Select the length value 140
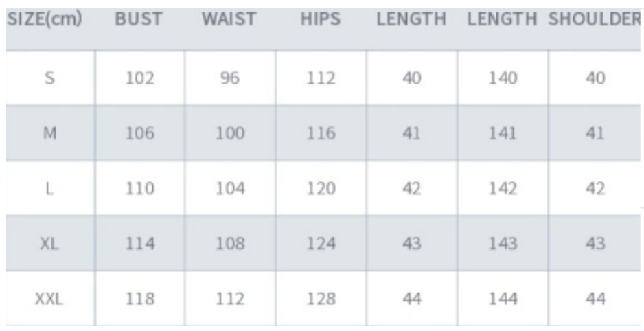Viewport: 644px width, 331px height. 503,78
